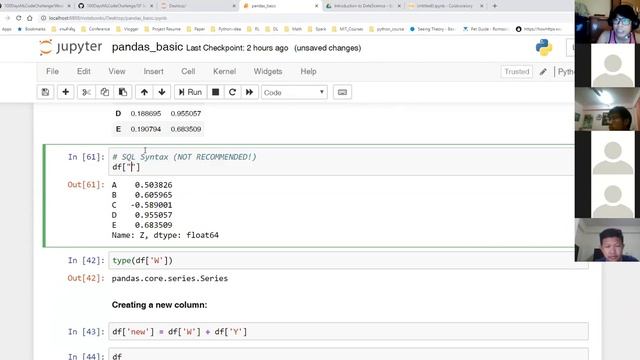Paste cells below icon
The width and height of the screenshot is (640, 360).
tap(123, 92)
